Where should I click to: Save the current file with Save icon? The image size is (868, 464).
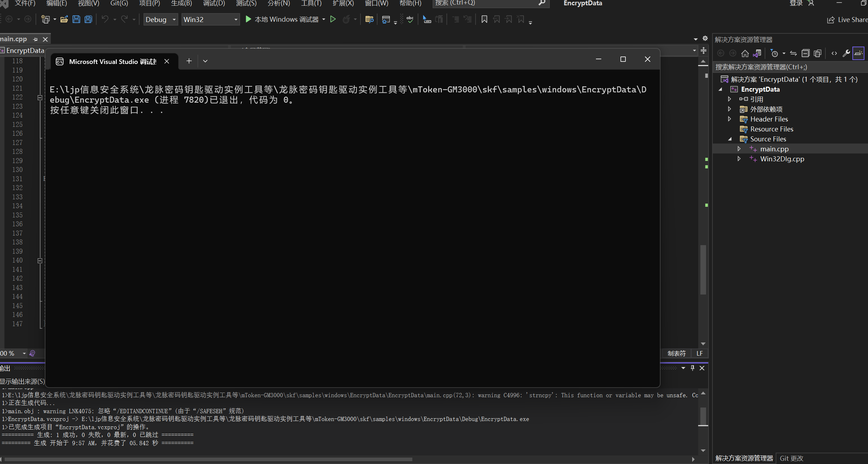[x=76, y=19]
